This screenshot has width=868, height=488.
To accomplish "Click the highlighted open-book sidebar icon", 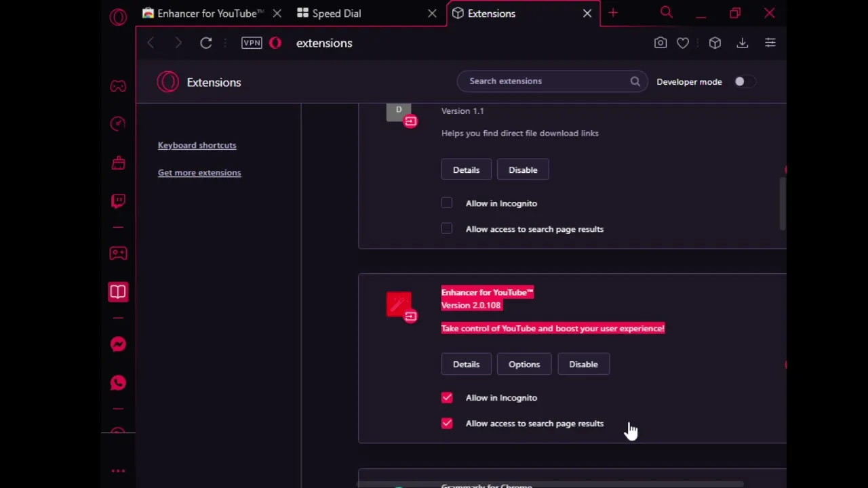I will [118, 291].
